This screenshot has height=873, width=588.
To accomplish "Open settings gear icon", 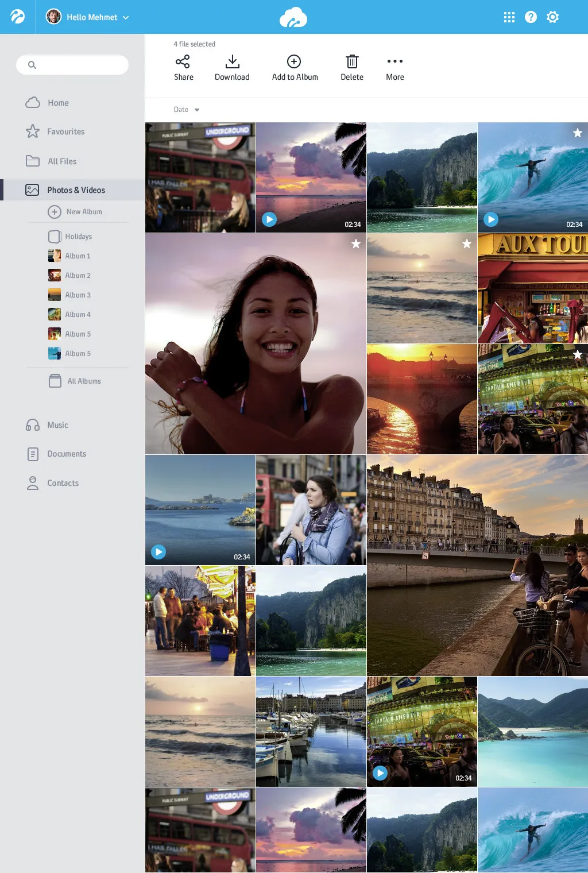I will [552, 17].
